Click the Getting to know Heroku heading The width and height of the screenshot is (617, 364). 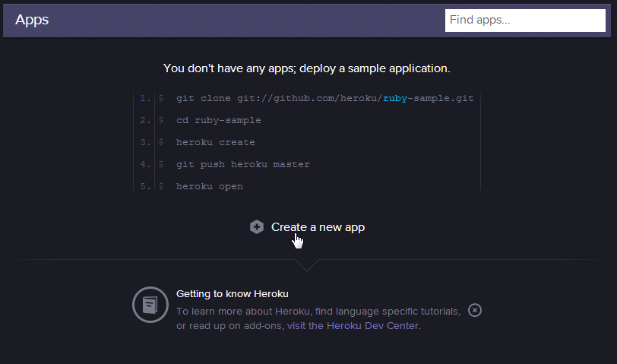[233, 294]
